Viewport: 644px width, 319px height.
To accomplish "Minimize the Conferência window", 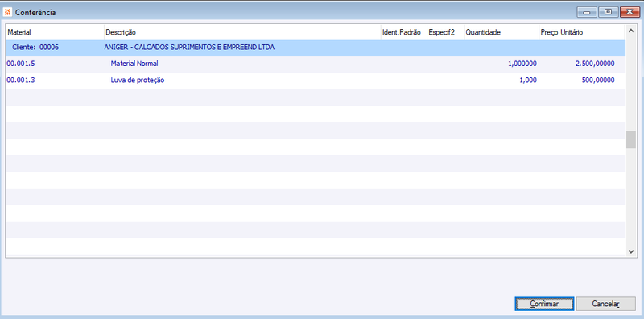I will (x=587, y=12).
